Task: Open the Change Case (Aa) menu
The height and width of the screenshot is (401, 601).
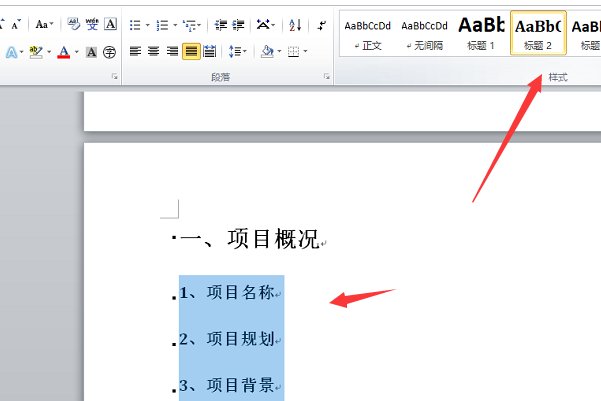Action: pyautogui.click(x=42, y=25)
